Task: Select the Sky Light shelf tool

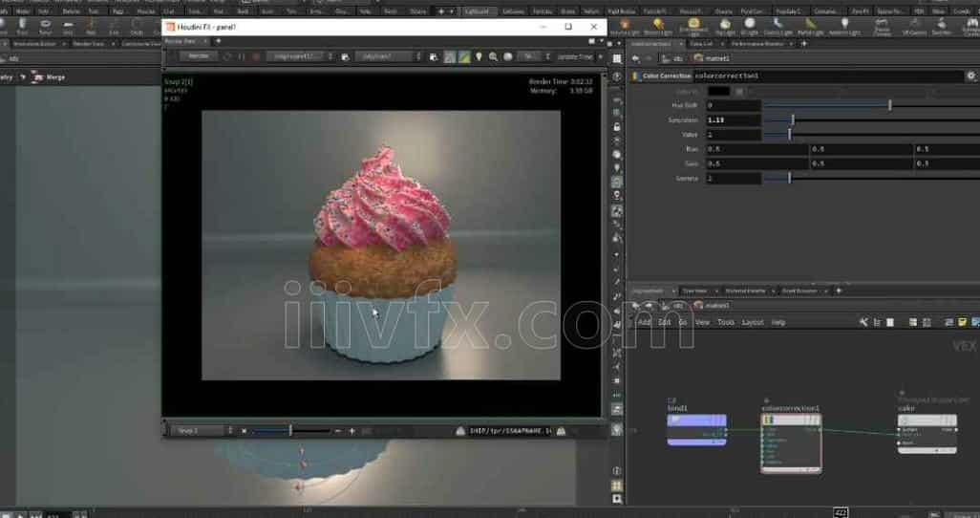Action: pos(725,26)
